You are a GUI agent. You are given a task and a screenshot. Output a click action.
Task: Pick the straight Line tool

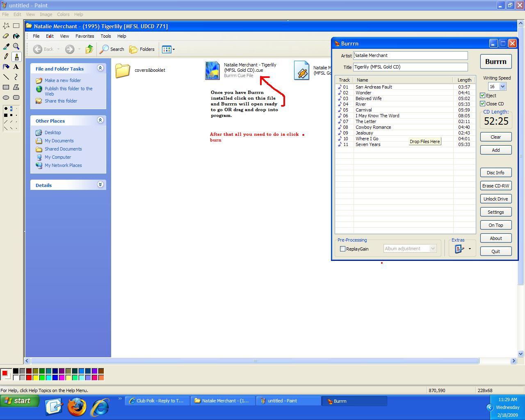(x=6, y=77)
